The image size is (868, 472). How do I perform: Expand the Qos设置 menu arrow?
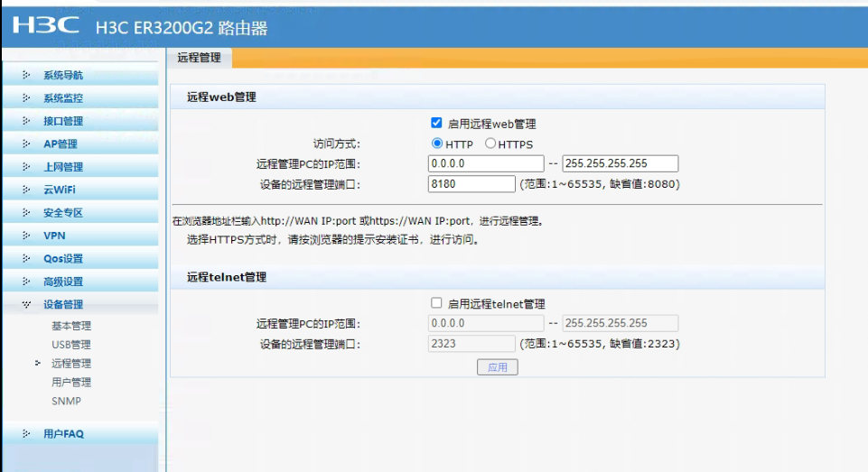click(26, 258)
